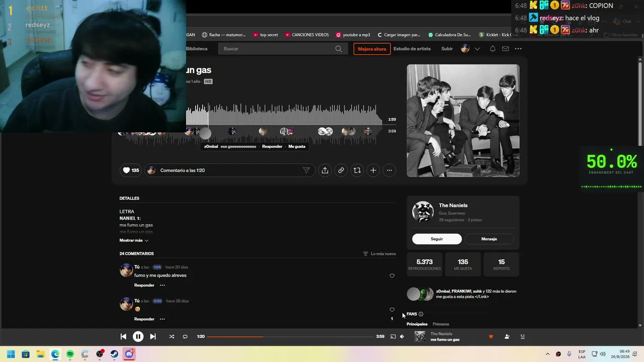Share the track via the share icon
Image resolution: width=644 pixels, height=362 pixels.
(325, 170)
